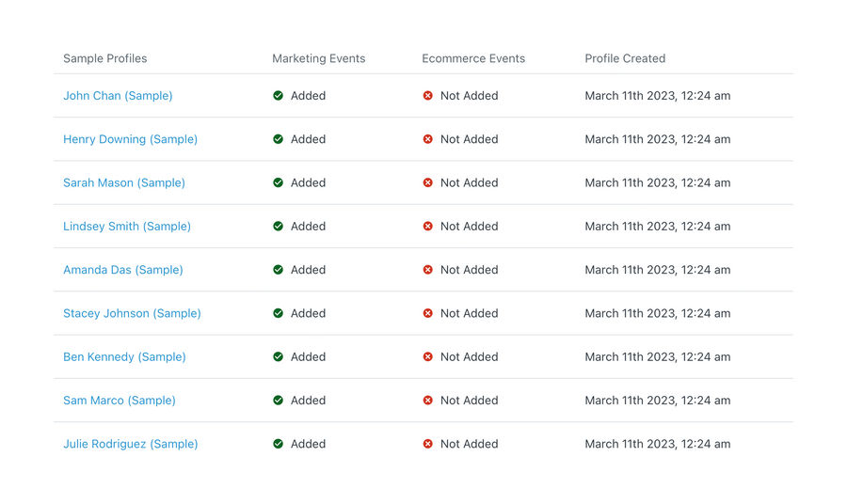Viewport: 847px width, 504px height.
Task: Go to Amanda Das (Sample) profile
Action: pos(123,270)
